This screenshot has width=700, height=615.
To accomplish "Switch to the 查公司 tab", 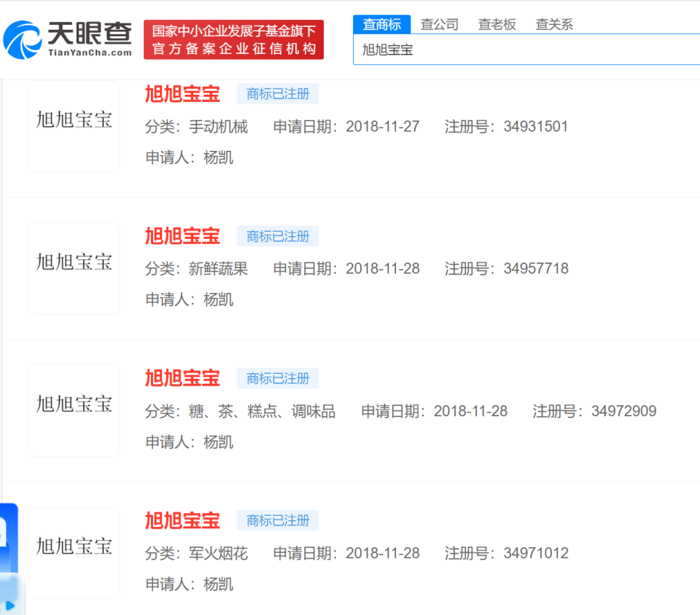I will [x=438, y=23].
